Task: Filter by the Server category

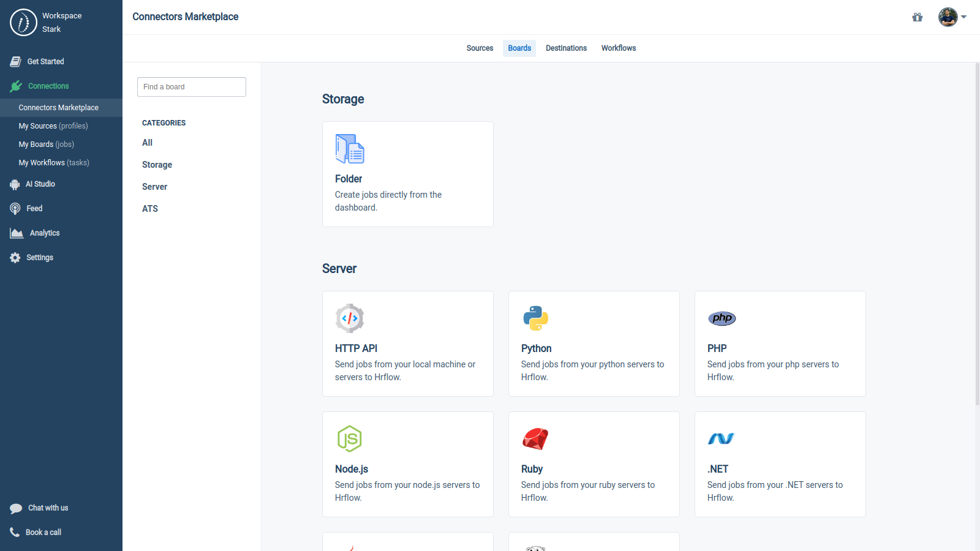Action: tap(154, 187)
